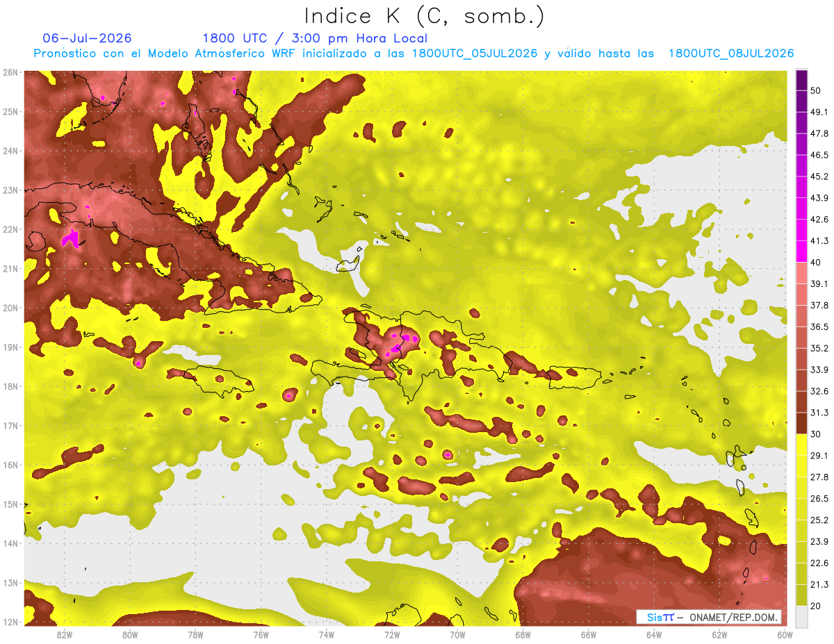The width and height of the screenshot is (834, 644).
Task: Click the 70W longitude label
Action: (x=457, y=635)
